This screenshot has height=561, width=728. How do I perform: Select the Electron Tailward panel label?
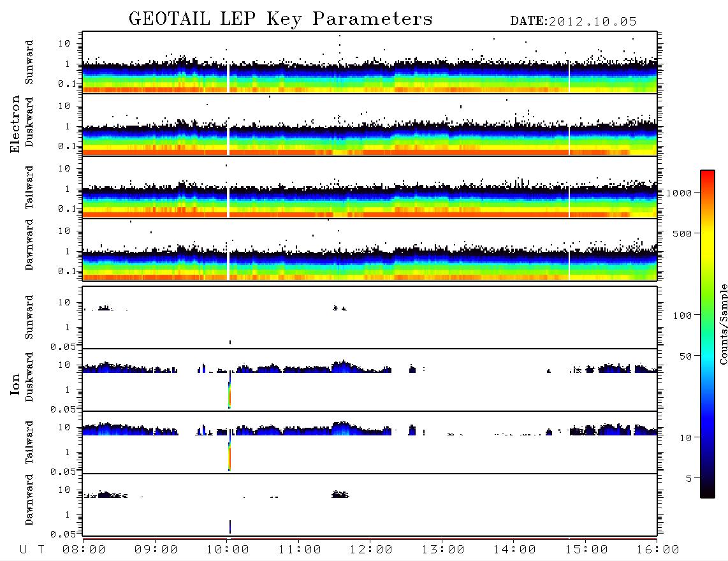pyautogui.click(x=29, y=187)
